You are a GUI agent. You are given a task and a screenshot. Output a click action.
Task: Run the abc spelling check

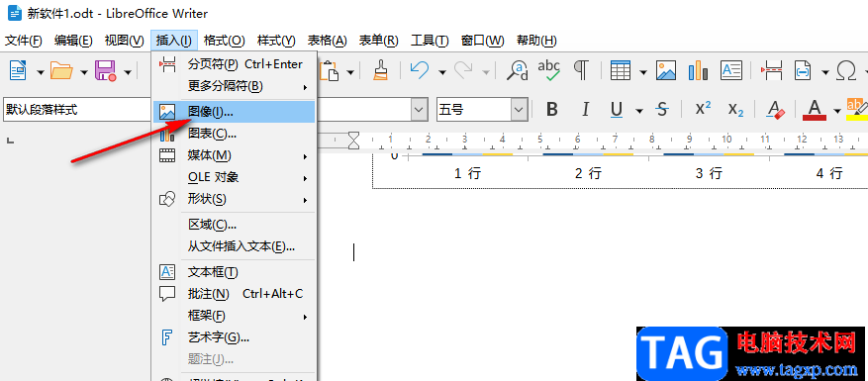[549, 71]
